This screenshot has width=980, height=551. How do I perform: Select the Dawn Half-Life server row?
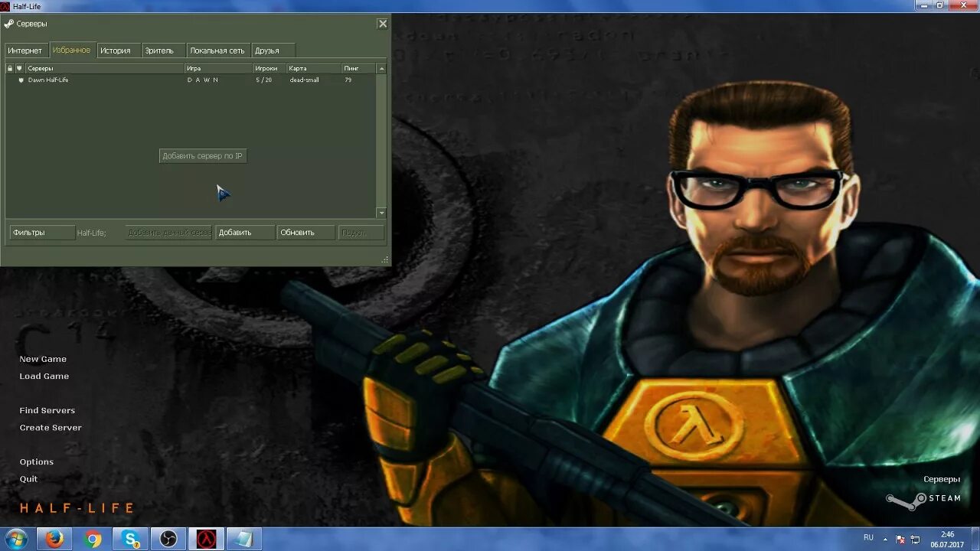click(x=191, y=80)
